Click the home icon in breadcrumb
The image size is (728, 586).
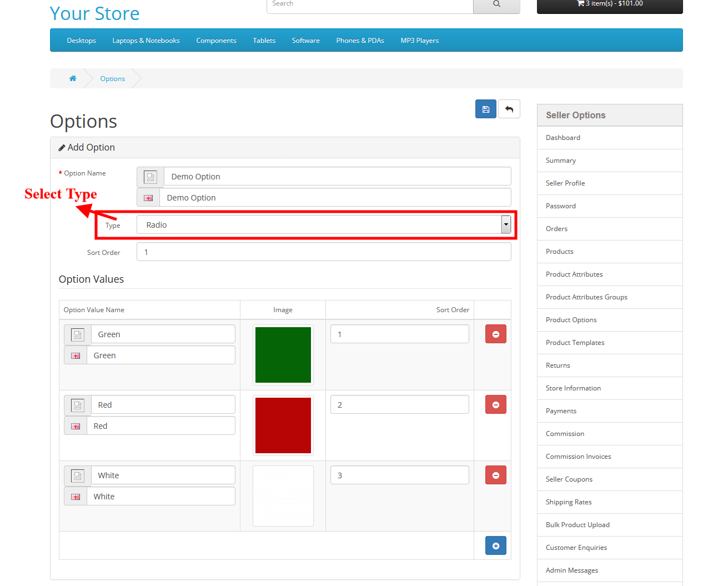(73, 78)
